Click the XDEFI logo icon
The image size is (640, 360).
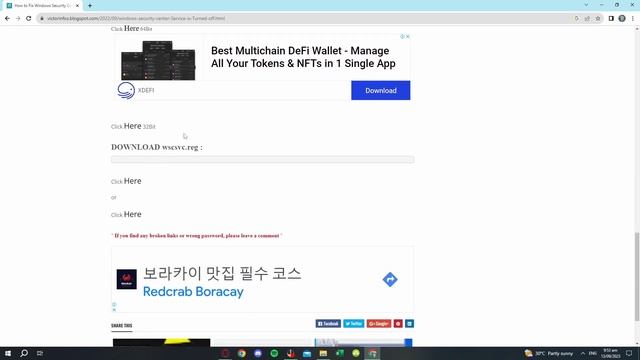point(126,90)
